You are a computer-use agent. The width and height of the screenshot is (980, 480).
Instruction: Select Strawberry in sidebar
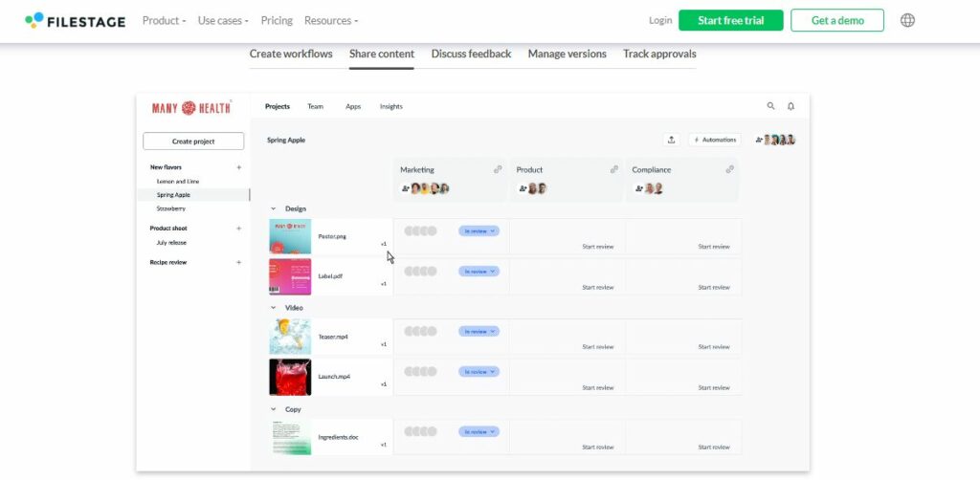click(x=171, y=208)
